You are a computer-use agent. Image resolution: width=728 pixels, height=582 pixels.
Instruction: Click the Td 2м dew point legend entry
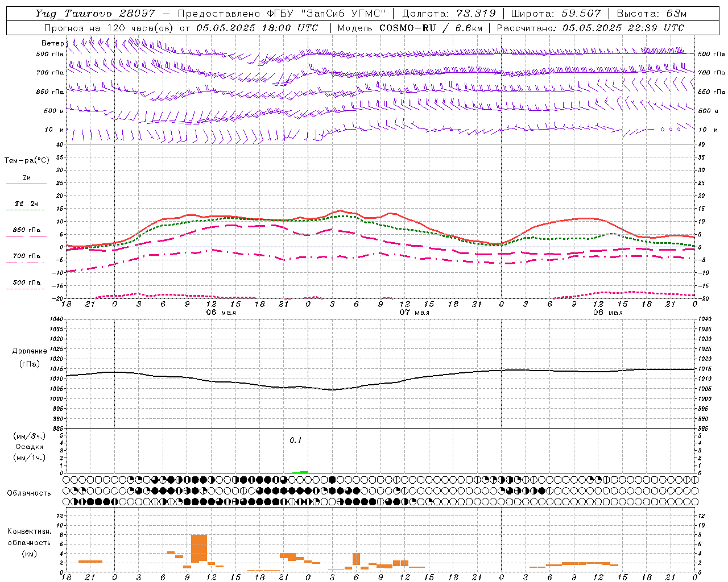pyautogui.click(x=26, y=203)
